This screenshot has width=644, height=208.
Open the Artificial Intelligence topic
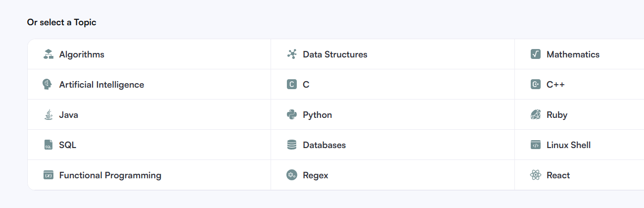pyautogui.click(x=101, y=85)
